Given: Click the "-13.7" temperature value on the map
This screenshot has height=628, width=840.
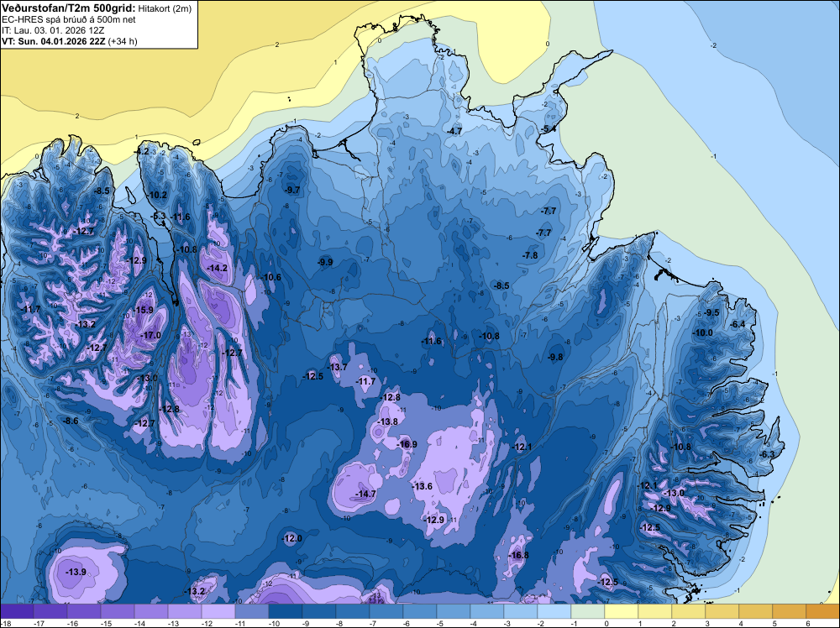Looking at the screenshot, I should click(338, 367).
